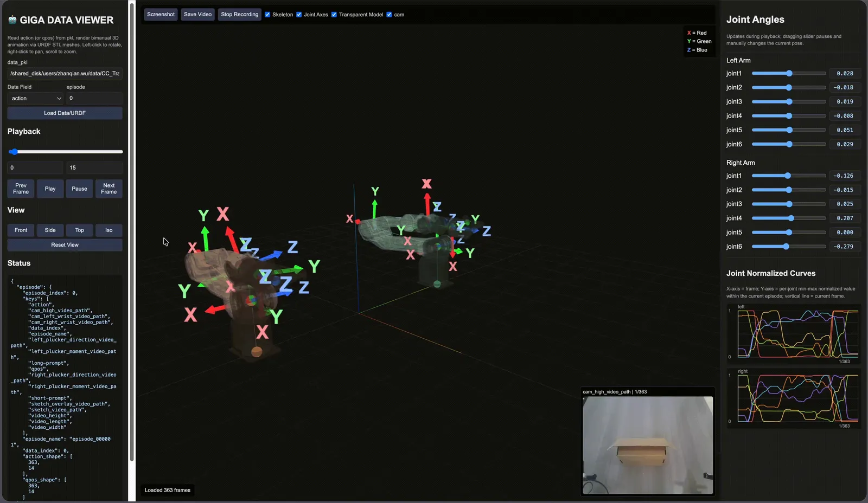Click the cam_high_video_path camera preview

coord(648,445)
